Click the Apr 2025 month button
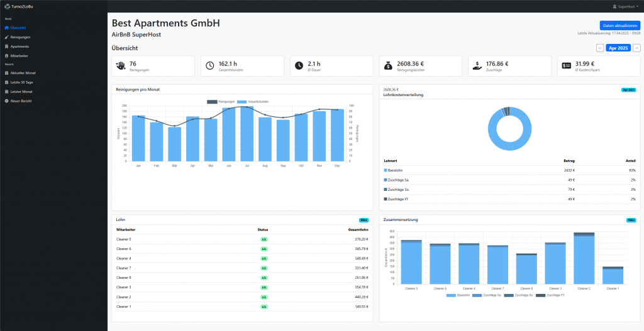 pos(618,48)
